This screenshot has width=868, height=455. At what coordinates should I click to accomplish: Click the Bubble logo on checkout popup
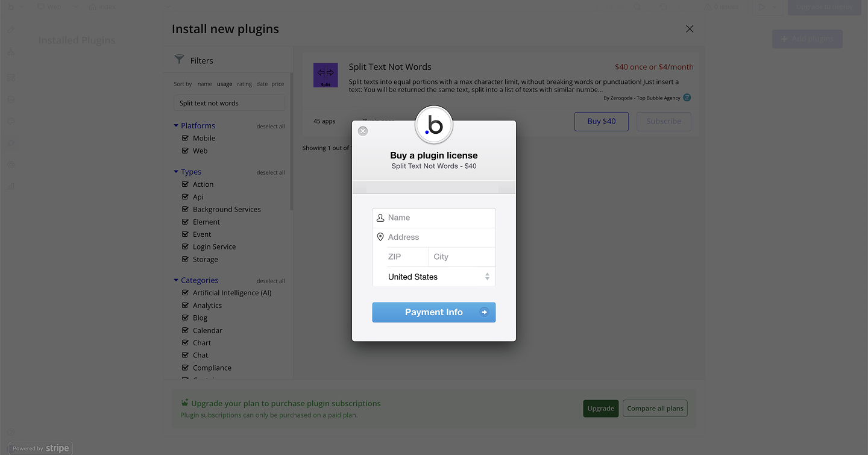(434, 125)
